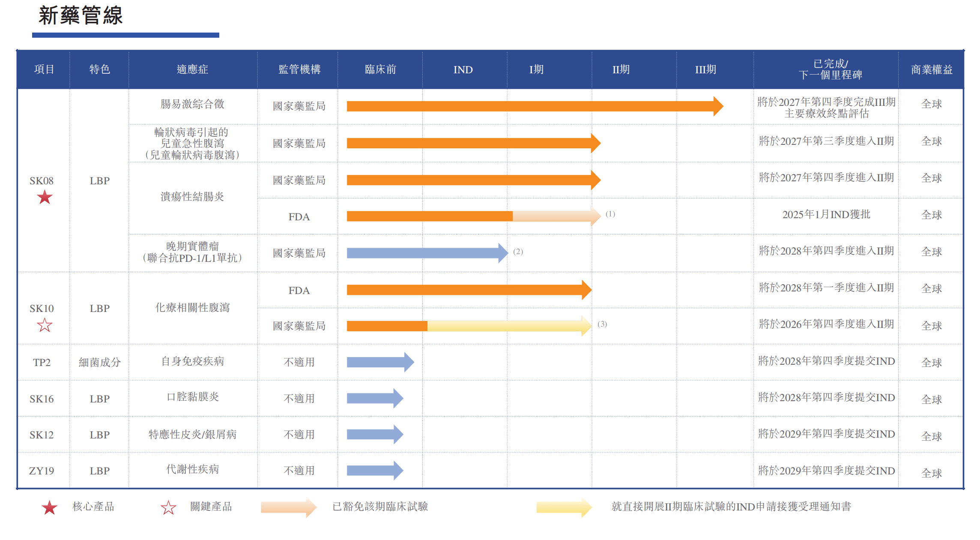Click the 代謝性疾病 cell

(x=192, y=469)
